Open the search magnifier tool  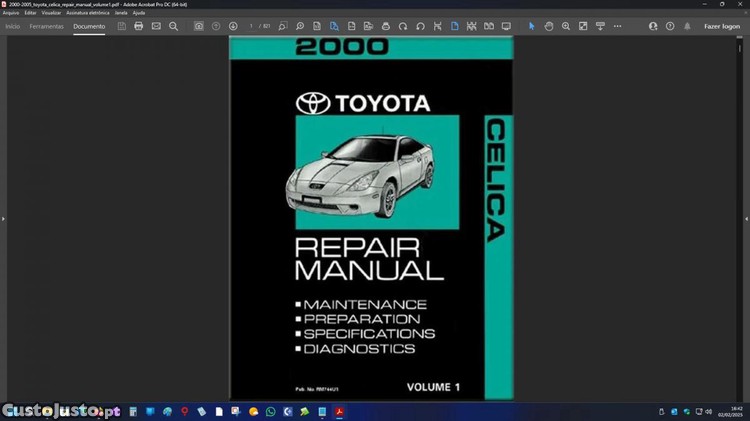[173, 26]
